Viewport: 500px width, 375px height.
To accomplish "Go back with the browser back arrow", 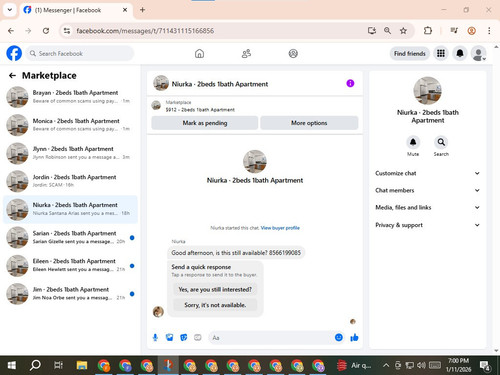I will point(11,31).
